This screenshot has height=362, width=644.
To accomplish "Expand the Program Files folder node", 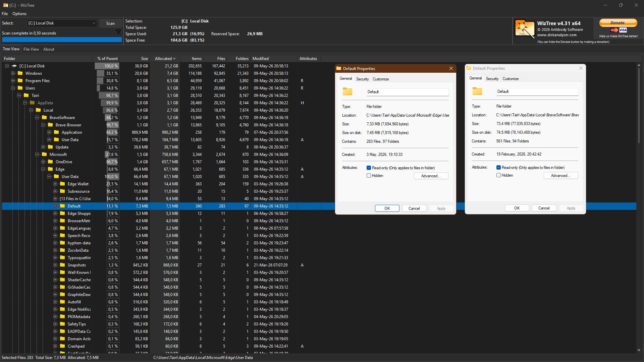I will pos(13,80).
